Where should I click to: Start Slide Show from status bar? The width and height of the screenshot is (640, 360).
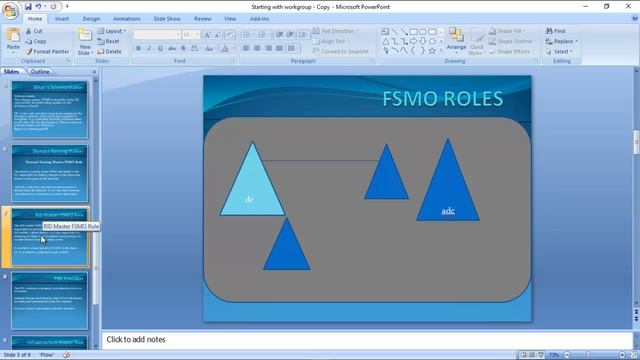[x=541, y=355]
